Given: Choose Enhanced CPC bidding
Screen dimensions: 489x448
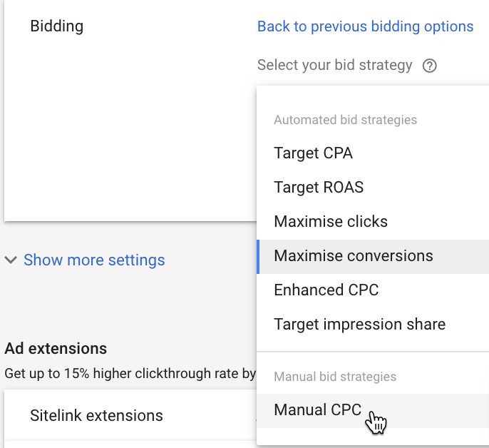Looking at the screenshot, I should 326,290.
